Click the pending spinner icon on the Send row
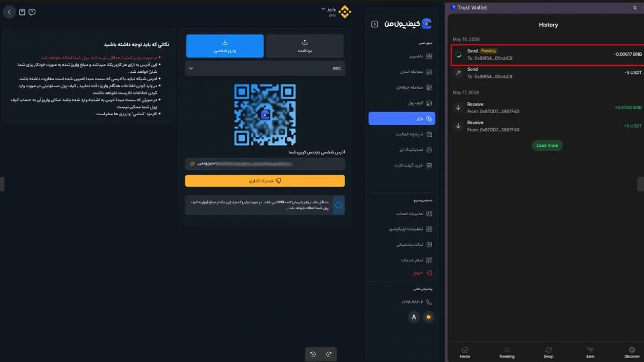The height and width of the screenshot is (362, 644). click(x=458, y=55)
